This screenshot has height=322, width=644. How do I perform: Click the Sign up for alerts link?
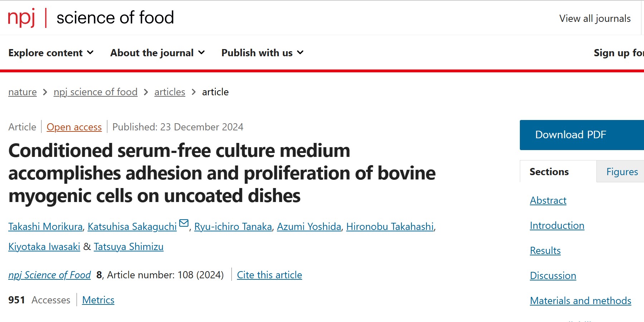[619, 53]
